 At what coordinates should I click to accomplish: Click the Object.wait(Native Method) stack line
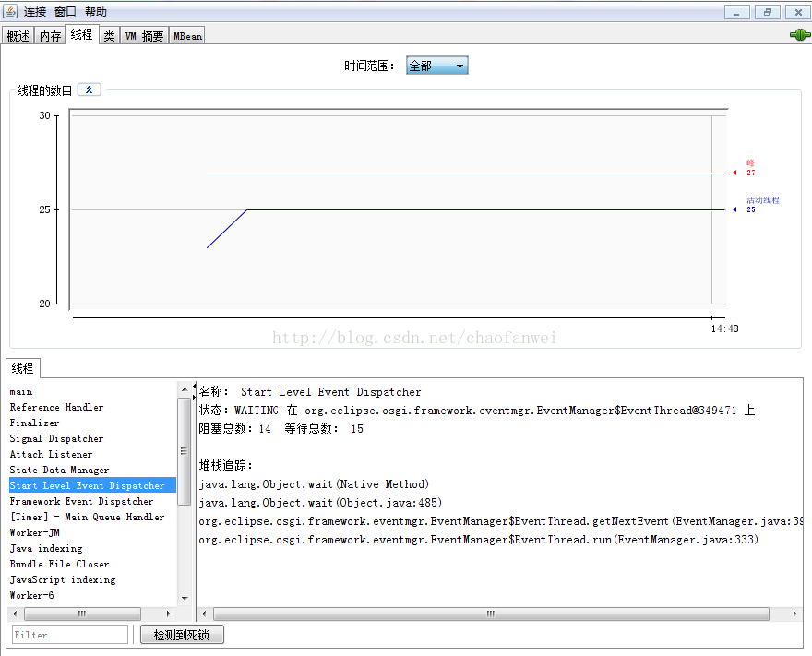[314, 484]
